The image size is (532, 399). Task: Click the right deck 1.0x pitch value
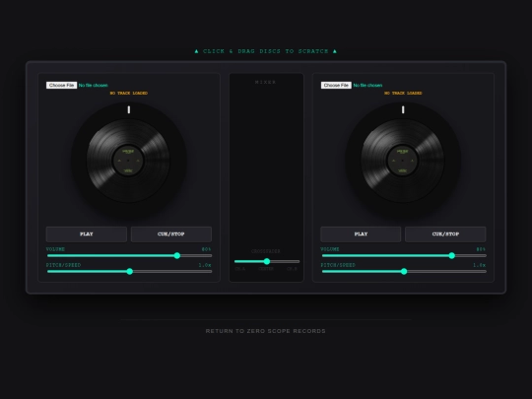click(x=480, y=265)
